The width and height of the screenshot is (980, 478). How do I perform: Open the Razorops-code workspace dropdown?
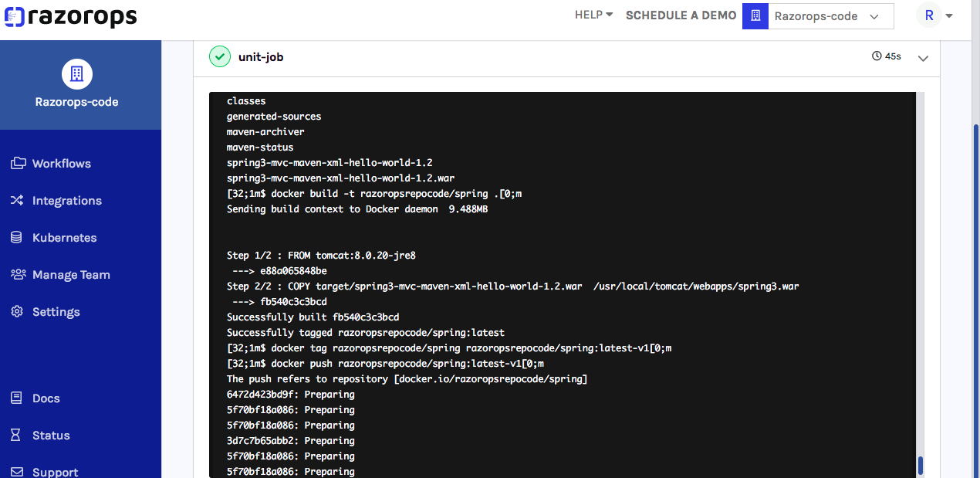click(x=830, y=16)
